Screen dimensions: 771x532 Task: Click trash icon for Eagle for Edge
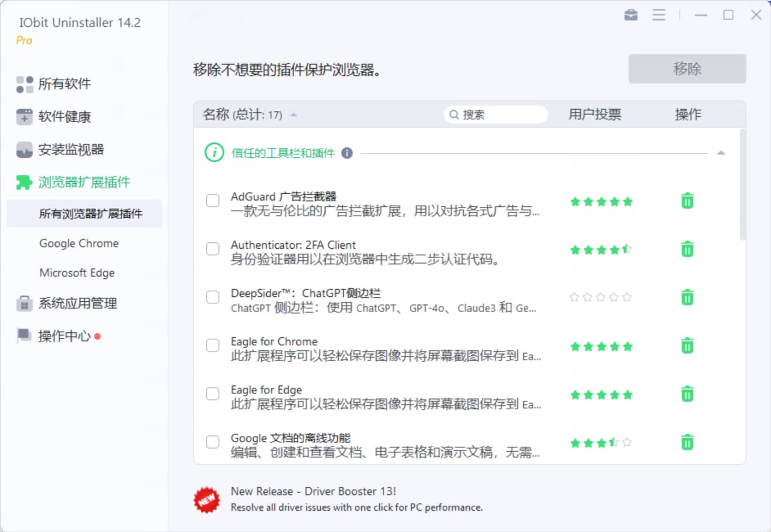(687, 394)
